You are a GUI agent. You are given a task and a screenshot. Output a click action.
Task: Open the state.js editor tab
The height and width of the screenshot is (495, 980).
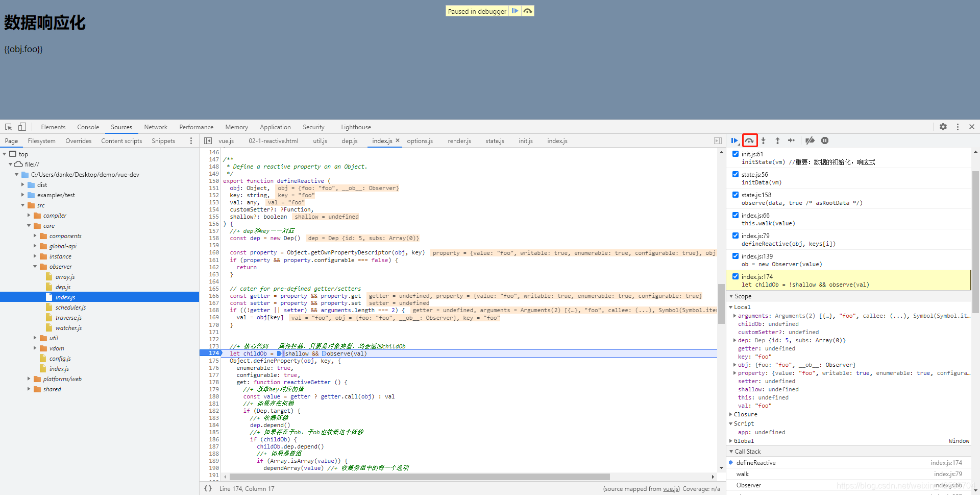(x=495, y=141)
